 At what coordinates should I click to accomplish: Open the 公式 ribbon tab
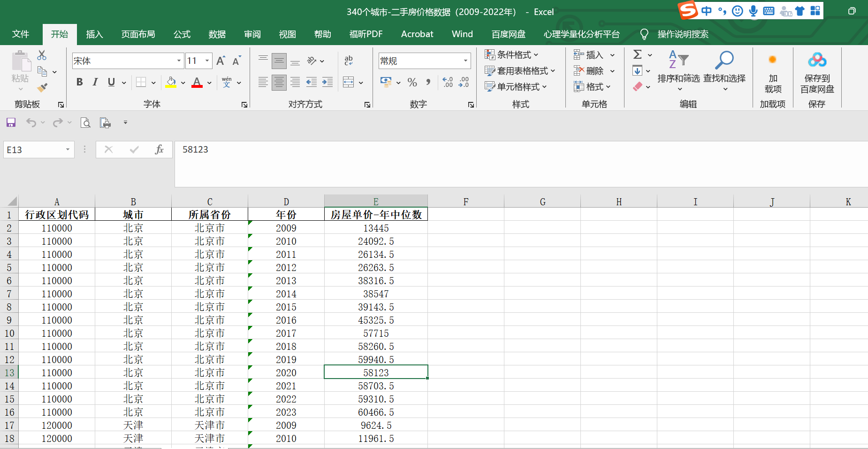[x=182, y=34]
